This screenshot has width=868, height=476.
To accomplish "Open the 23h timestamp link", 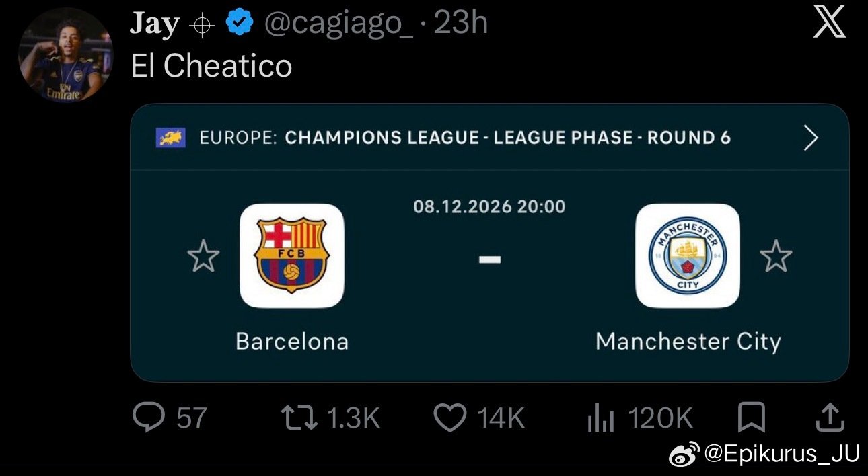I will click(x=460, y=24).
